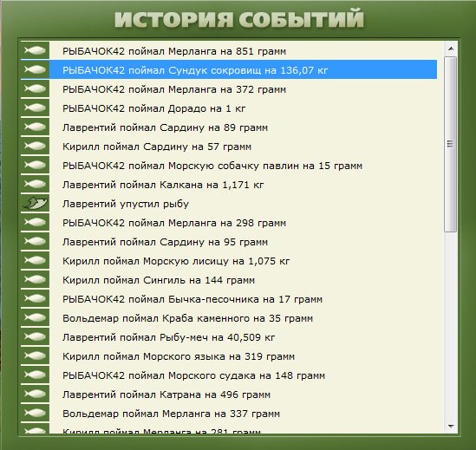Click fish icon beside Рыбу-меч 40,509 кг entry
The width and height of the screenshot is (476, 450).
pyautogui.click(x=35, y=336)
